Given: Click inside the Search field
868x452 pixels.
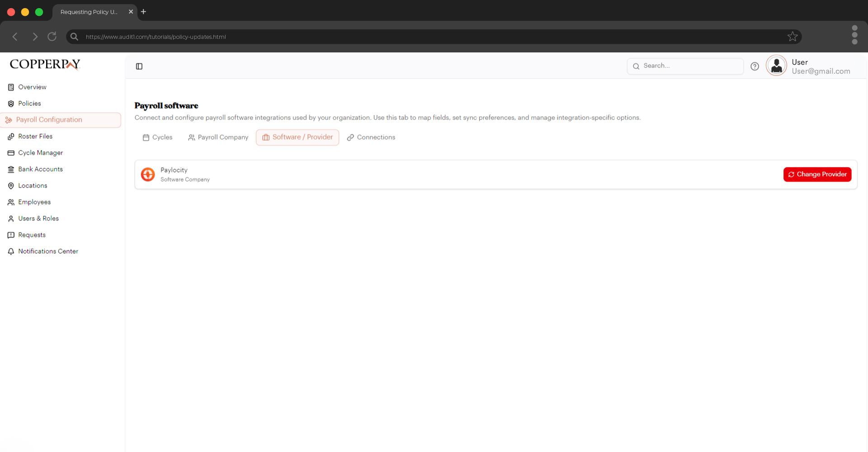Looking at the screenshot, I should click(685, 66).
